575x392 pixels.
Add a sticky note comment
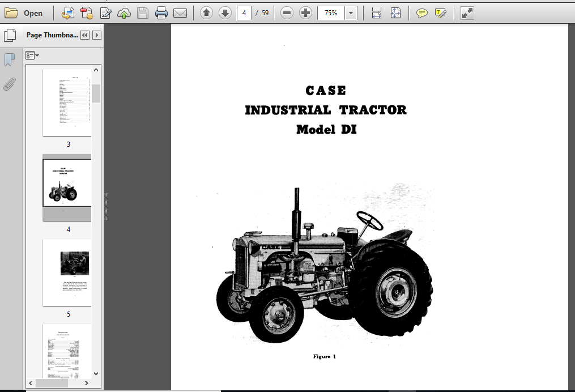click(421, 14)
